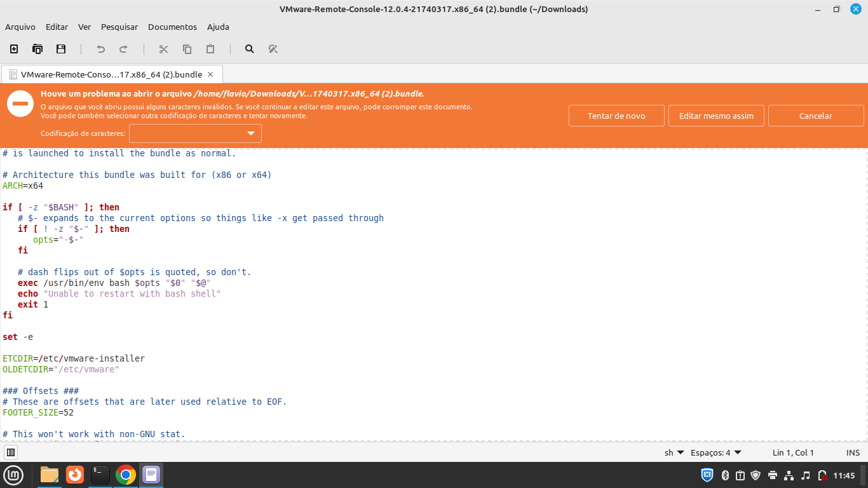Click the Redo toolbar arrow
Image resolution: width=868 pixels, height=488 pixels.
click(123, 49)
